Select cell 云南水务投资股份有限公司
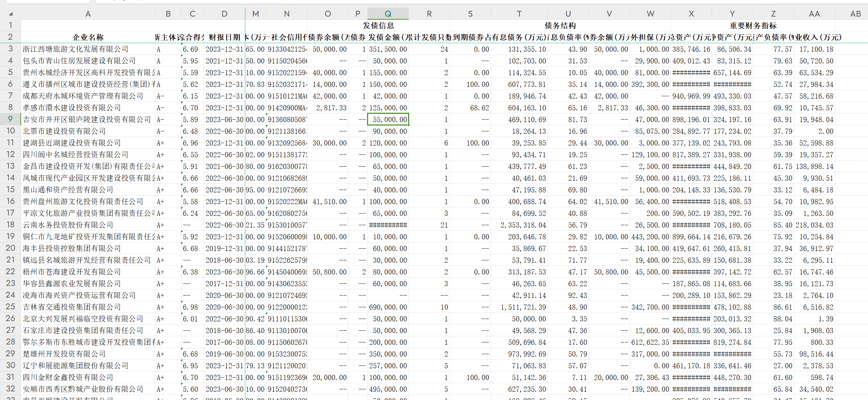 pos(68,225)
